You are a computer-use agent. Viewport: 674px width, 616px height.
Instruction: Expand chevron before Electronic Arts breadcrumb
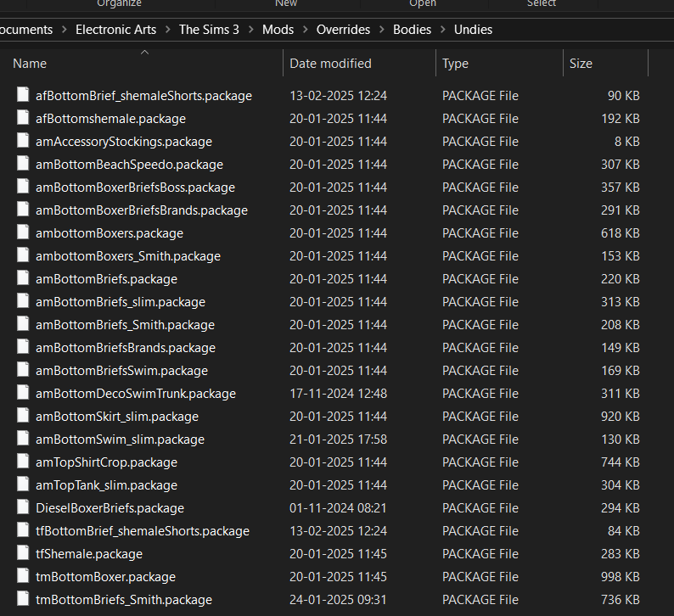pos(64,30)
